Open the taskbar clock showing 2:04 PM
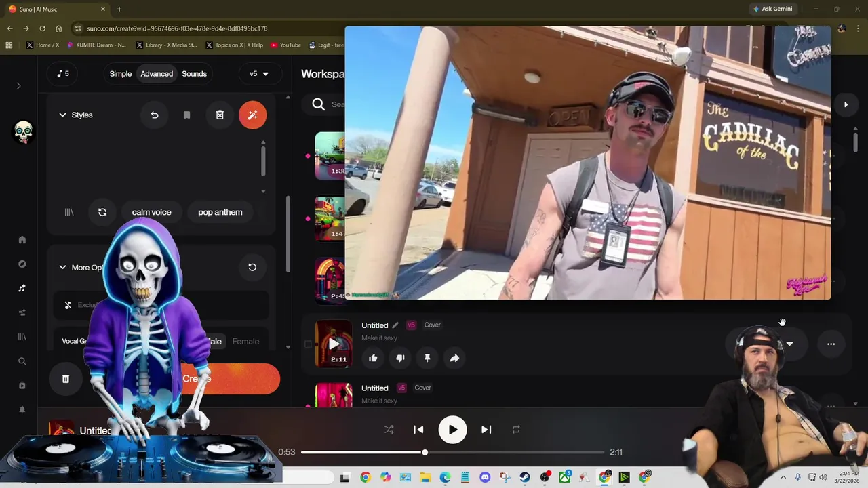Viewport: 868px width, 488px height. pyautogui.click(x=848, y=477)
